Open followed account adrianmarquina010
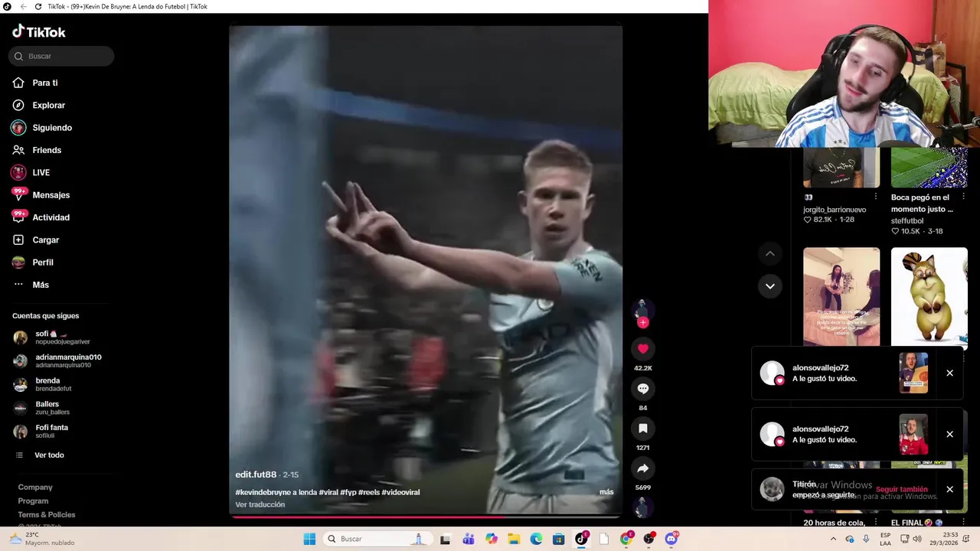 click(57, 360)
